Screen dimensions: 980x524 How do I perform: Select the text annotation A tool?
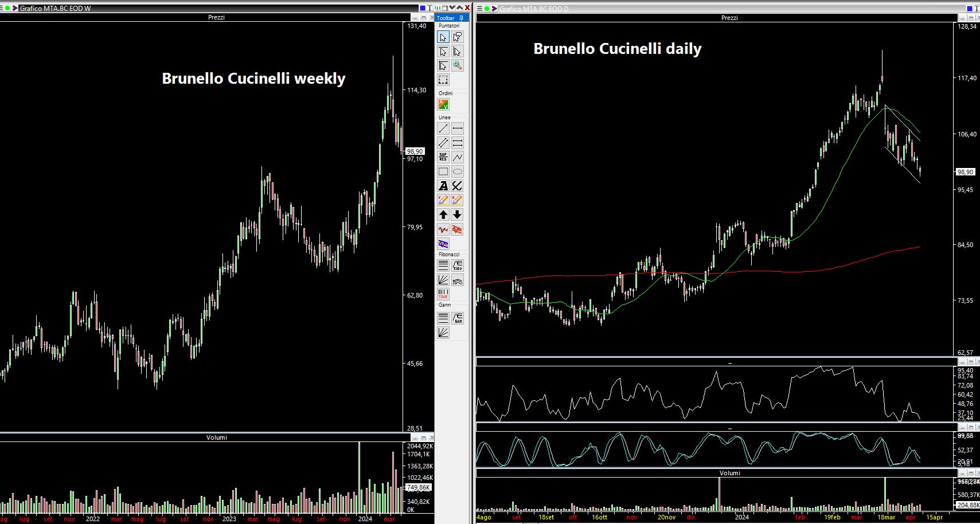(x=443, y=186)
